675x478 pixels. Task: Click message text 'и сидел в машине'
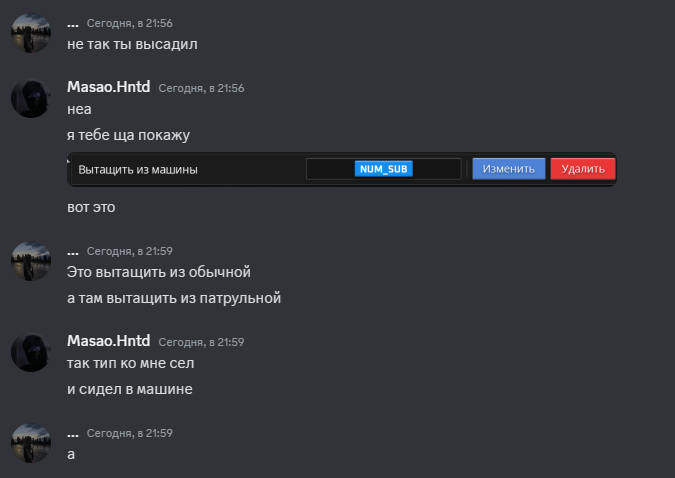(x=130, y=389)
